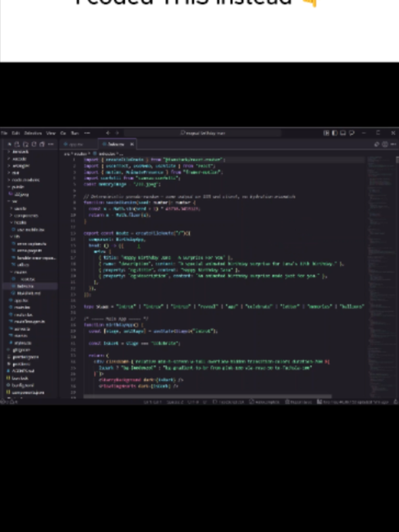This screenshot has width=399, height=532.
Task: Close the index.tsx editor tab
Action: (x=132, y=144)
